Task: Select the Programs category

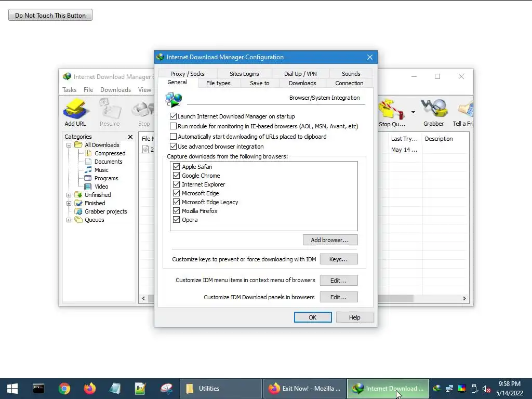Action: [106, 178]
